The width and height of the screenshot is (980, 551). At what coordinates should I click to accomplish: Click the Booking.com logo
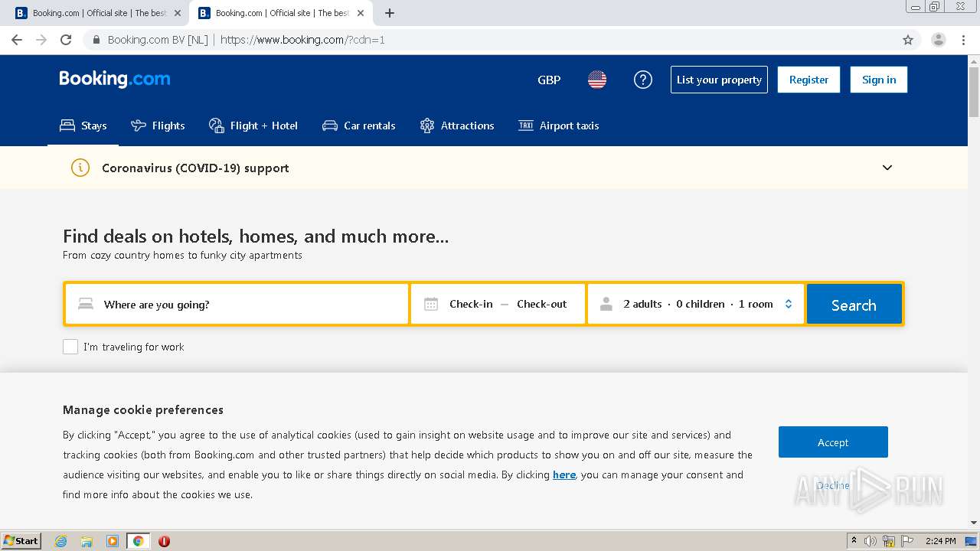pyautogui.click(x=115, y=79)
